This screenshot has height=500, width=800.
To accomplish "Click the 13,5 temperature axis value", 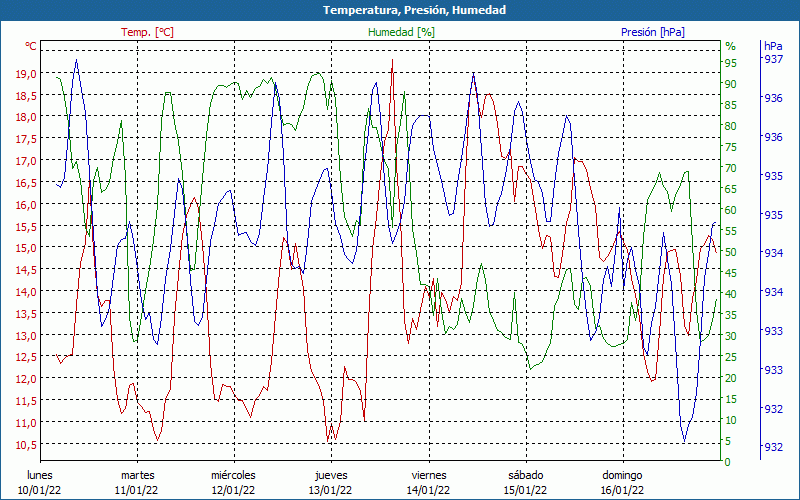I will [26, 313].
